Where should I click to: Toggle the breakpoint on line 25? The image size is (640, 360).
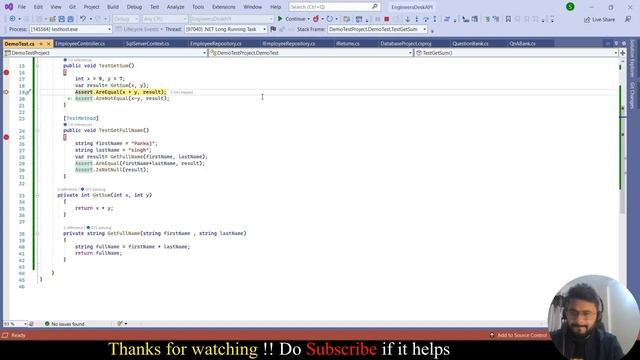click(x=6, y=137)
